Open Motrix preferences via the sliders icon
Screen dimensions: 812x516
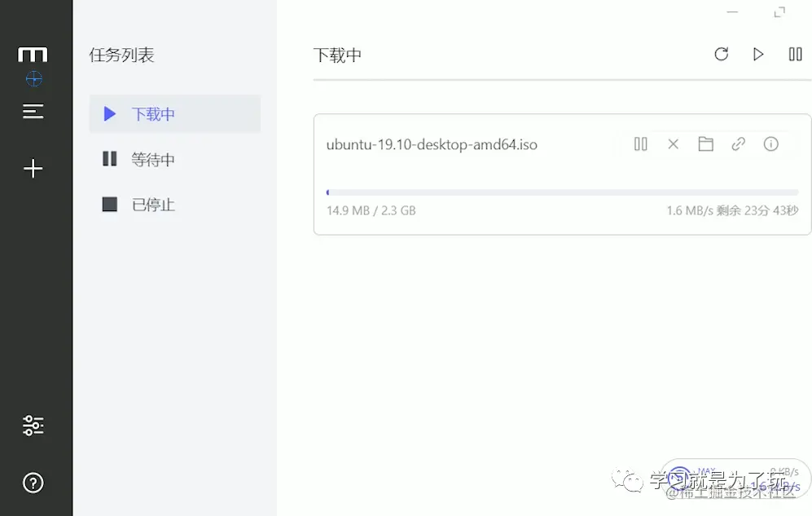coord(33,425)
